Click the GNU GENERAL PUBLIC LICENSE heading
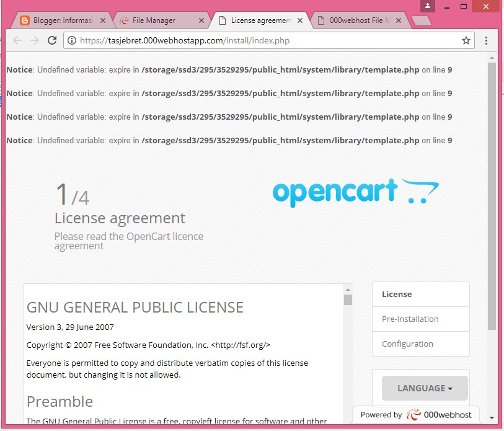 [x=135, y=308]
